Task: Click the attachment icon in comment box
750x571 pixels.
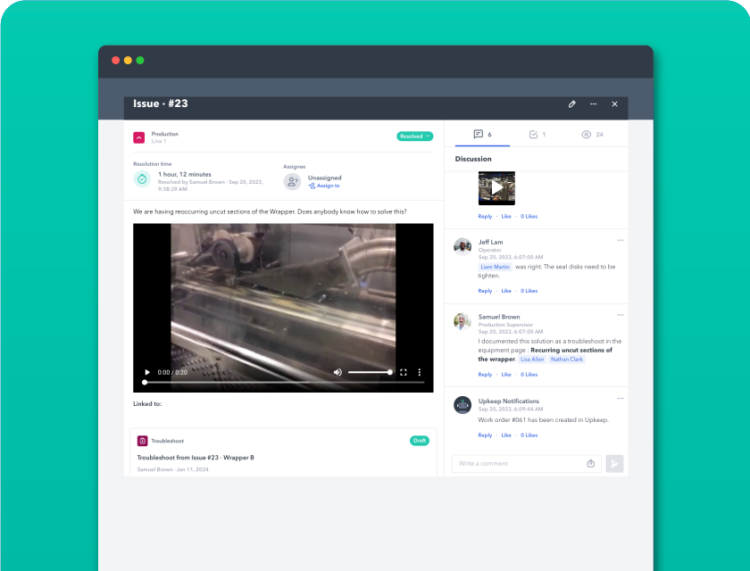Action: coord(591,463)
